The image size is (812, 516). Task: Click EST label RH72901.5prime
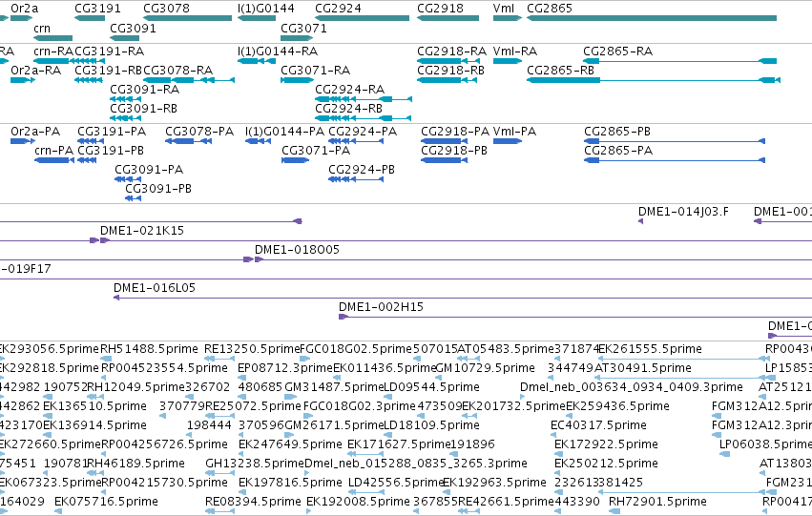click(657, 501)
